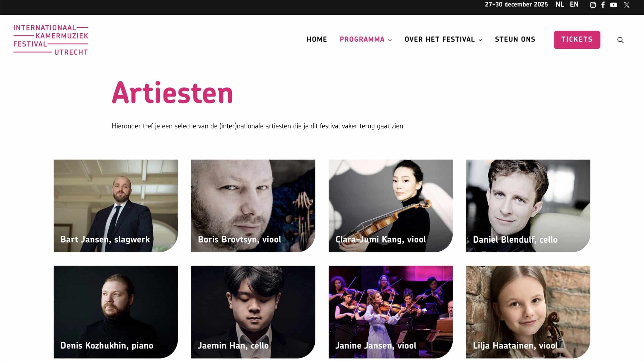
Task: Click the X (Twitter) icon
Action: (626, 5)
